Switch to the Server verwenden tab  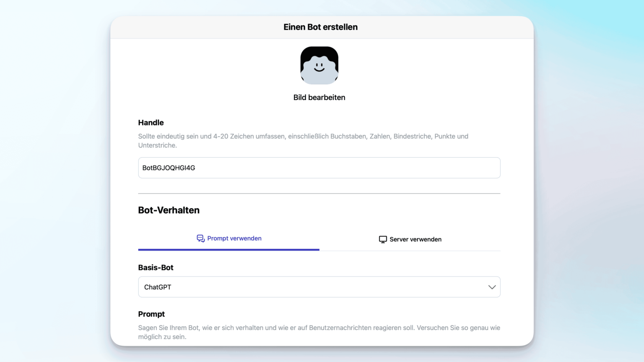click(410, 239)
